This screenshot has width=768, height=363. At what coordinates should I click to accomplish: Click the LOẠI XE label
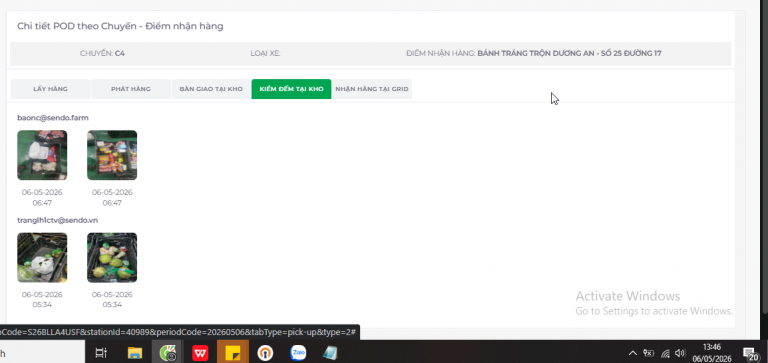click(265, 53)
